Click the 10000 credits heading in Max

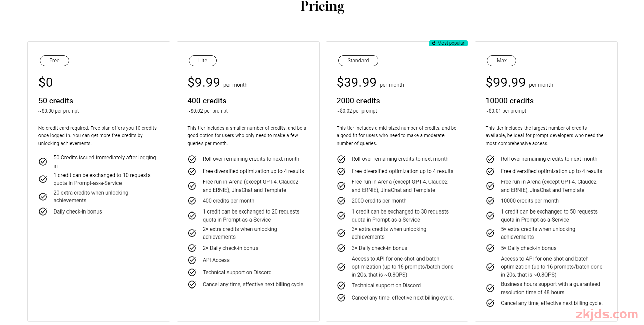[510, 101]
